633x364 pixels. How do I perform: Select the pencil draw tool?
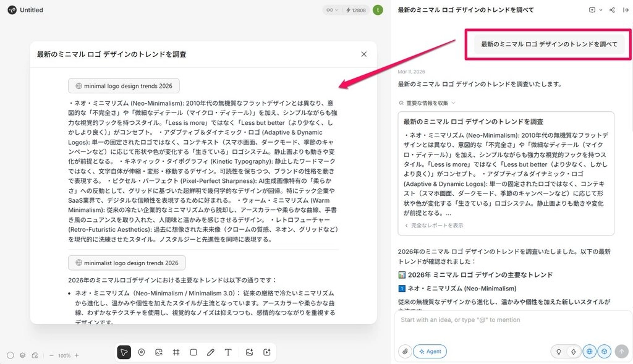[x=211, y=352]
